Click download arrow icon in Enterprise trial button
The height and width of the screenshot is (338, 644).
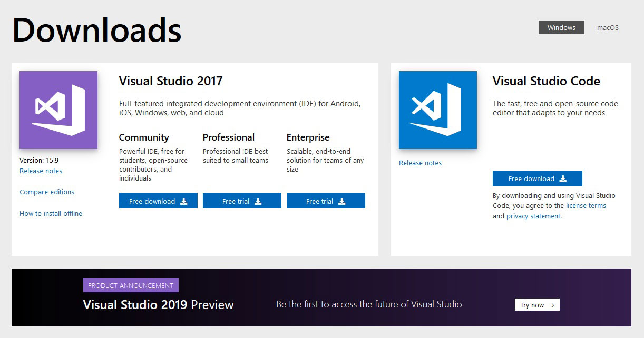click(x=342, y=201)
